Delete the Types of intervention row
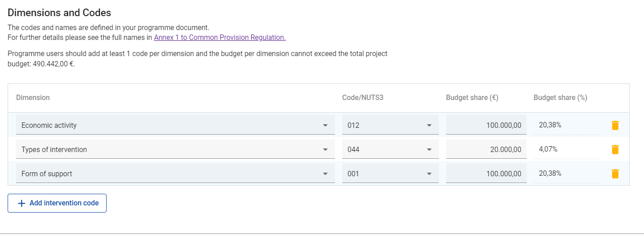This screenshot has height=235, width=644. (615, 149)
